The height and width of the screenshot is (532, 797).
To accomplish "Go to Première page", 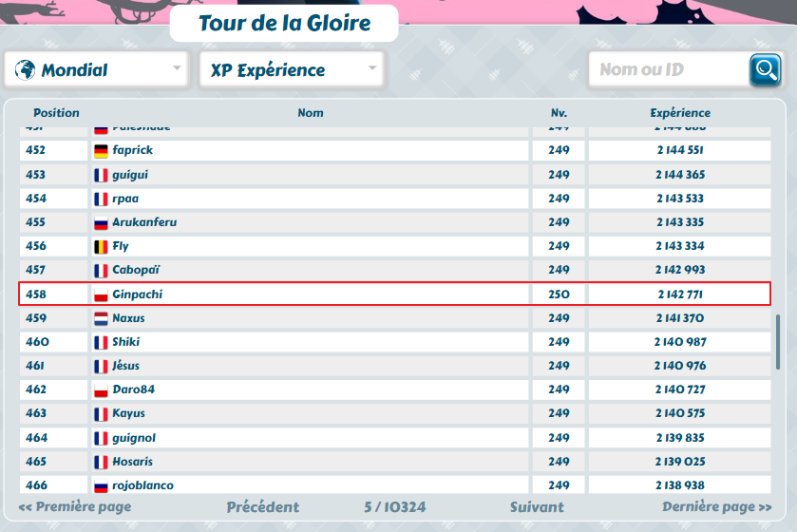I will tap(75, 507).
